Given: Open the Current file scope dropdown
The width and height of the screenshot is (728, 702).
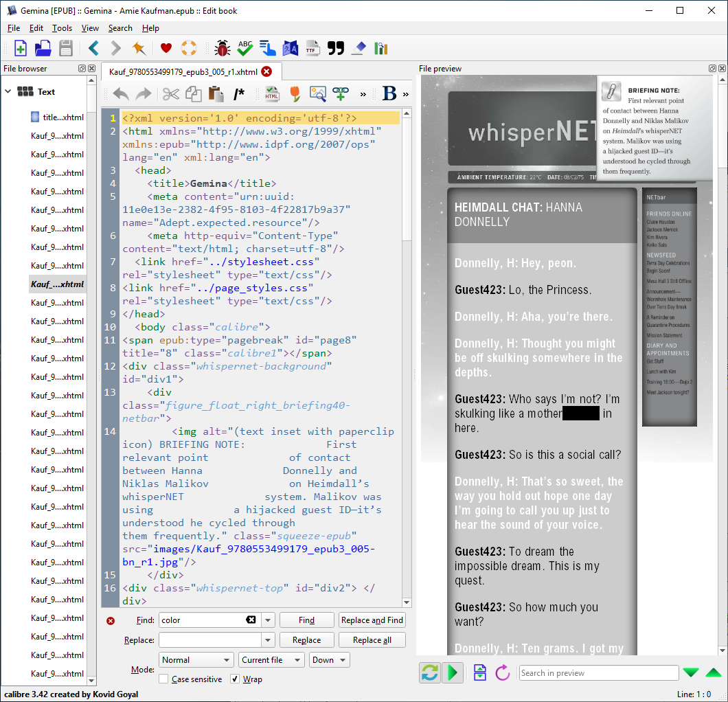Looking at the screenshot, I should click(271, 660).
